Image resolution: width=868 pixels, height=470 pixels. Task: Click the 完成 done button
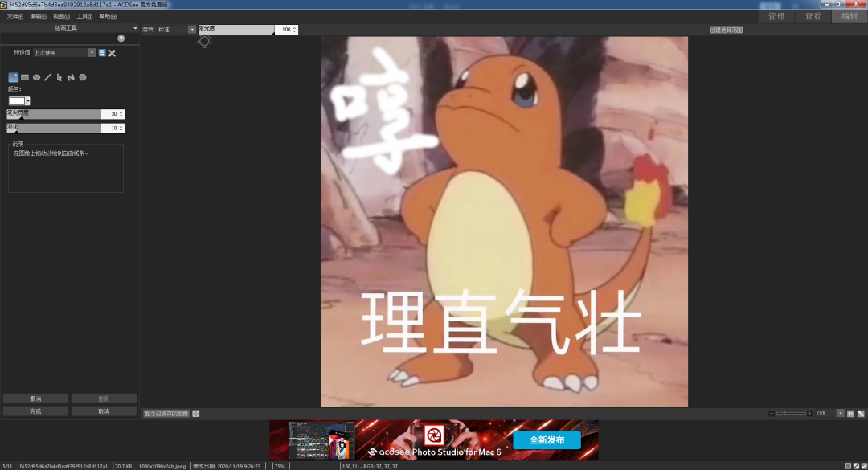click(35, 411)
